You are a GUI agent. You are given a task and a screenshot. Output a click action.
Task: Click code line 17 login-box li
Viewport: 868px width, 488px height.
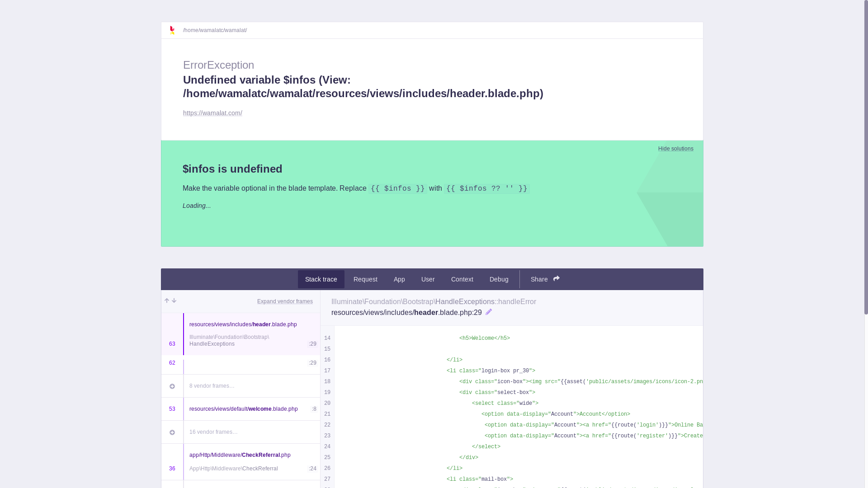[491, 371]
